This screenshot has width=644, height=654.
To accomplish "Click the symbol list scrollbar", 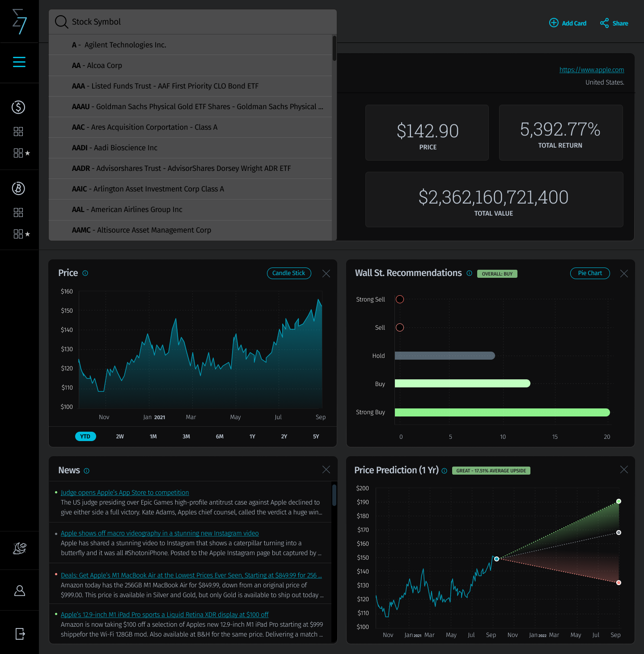I will tap(335, 48).
